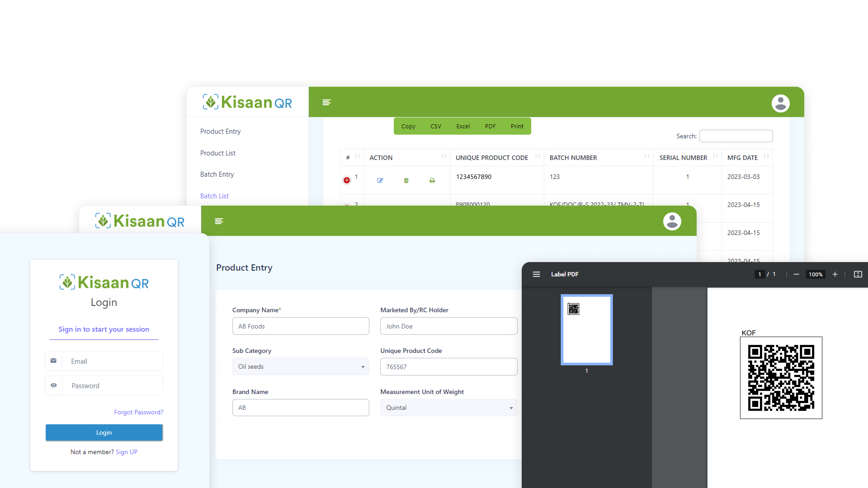Click the KOF label in PDF

tap(748, 333)
